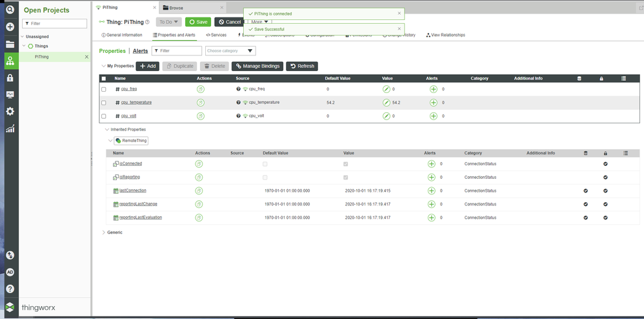Toggle isConnected value checkbox
This screenshot has height=319, width=644.
pos(346,164)
